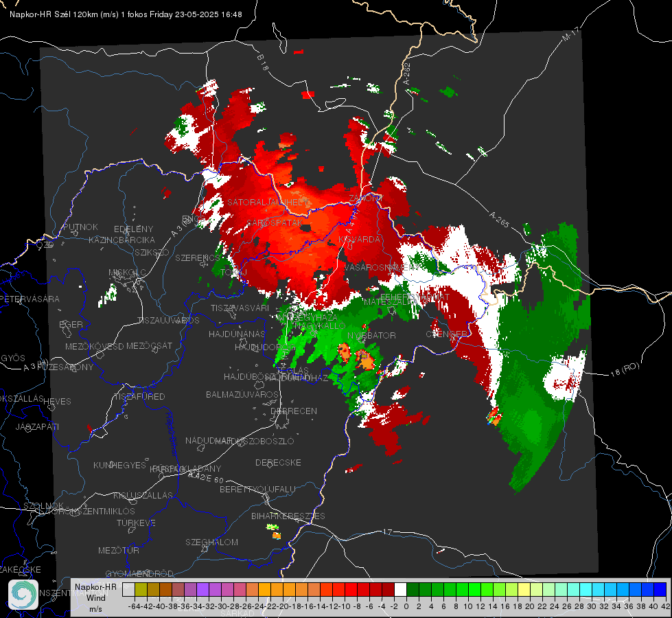The image size is (672, 618).
Task: Click the '18 (RO)' road label
Action: pyautogui.click(x=625, y=369)
